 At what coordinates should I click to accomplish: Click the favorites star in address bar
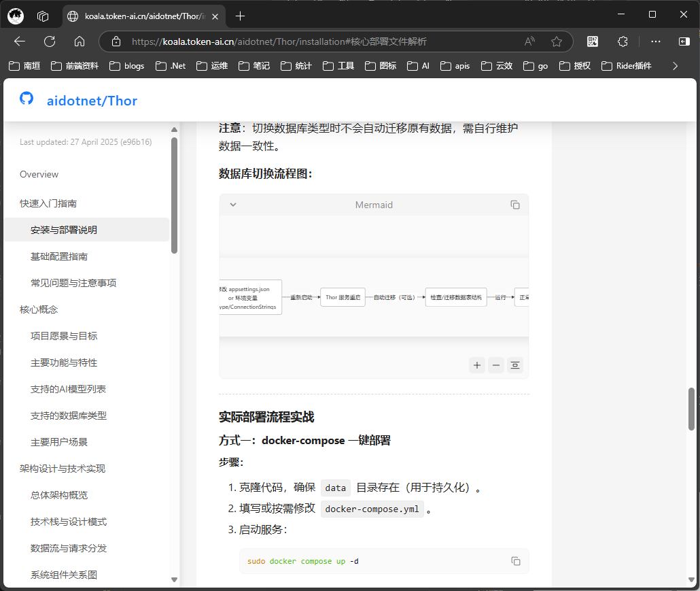557,41
